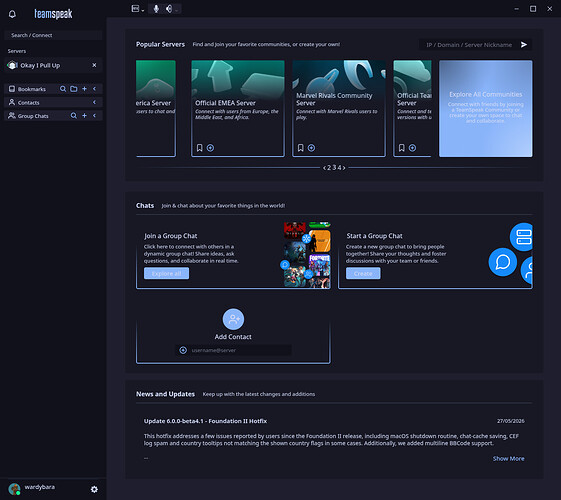Click the chat bubble circle icon
Screen dimensions: 561x500
[503, 262]
